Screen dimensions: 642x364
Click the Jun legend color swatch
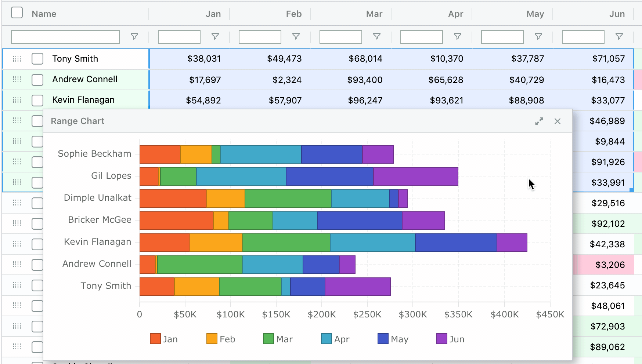pos(442,339)
